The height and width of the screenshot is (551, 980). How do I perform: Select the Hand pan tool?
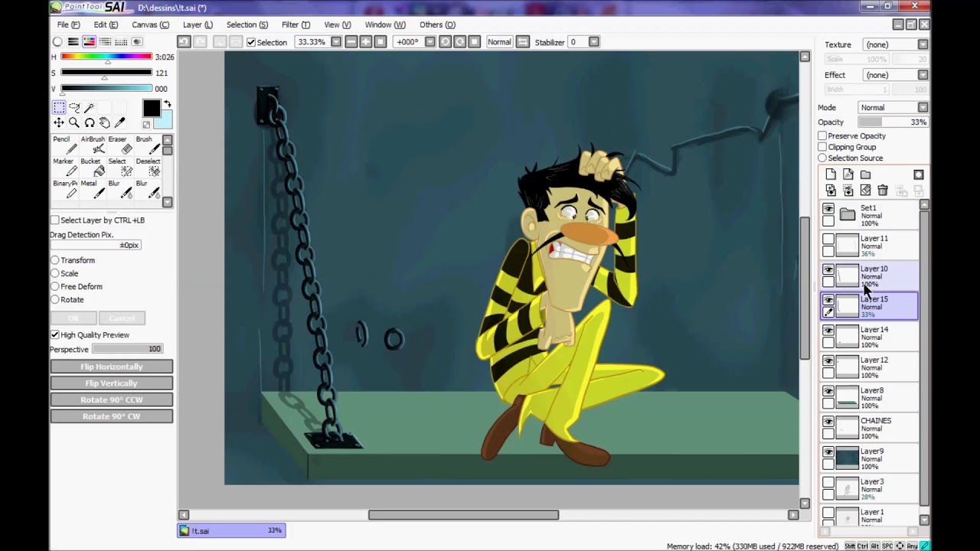point(105,122)
